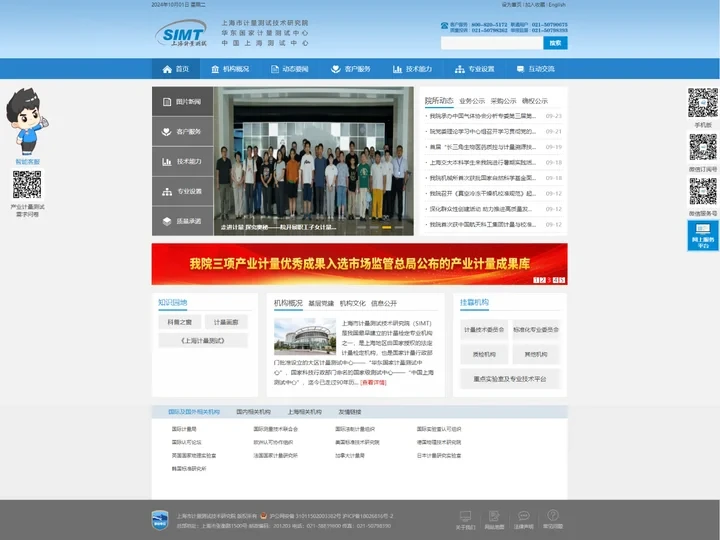The width and height of the screenshot is (720, 540).
Task: Click the 微信服务号 QR code
Action: point(703,191)
